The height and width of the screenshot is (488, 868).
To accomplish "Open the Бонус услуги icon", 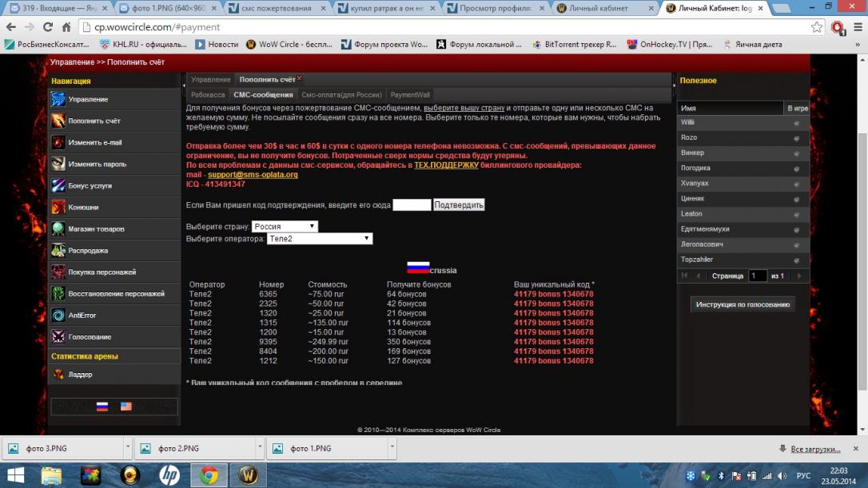I will point(58,186).
